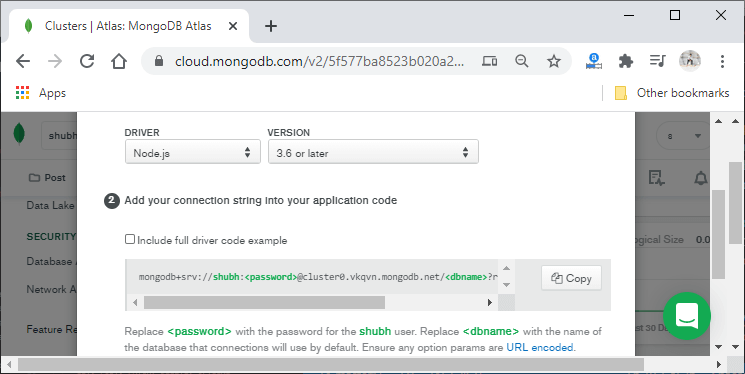Open Data Lake in the sidebar
The height and width of the screenshot is (374, 745).
click(x=50, y=205)
